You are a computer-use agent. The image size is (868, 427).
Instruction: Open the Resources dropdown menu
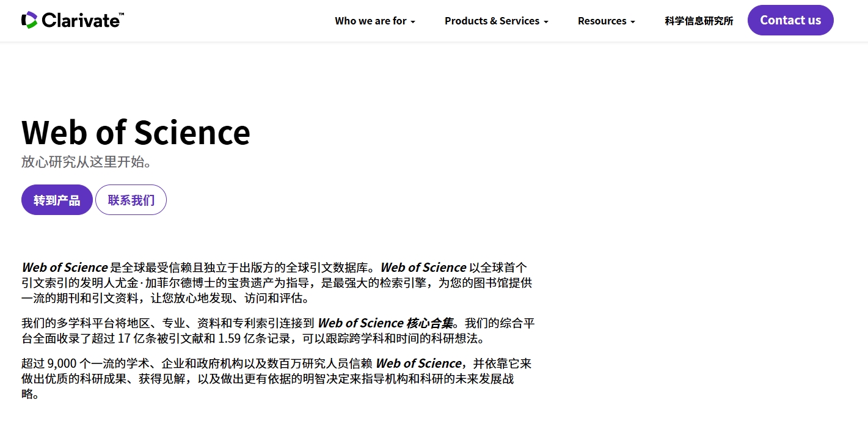[x=607, y=21]
